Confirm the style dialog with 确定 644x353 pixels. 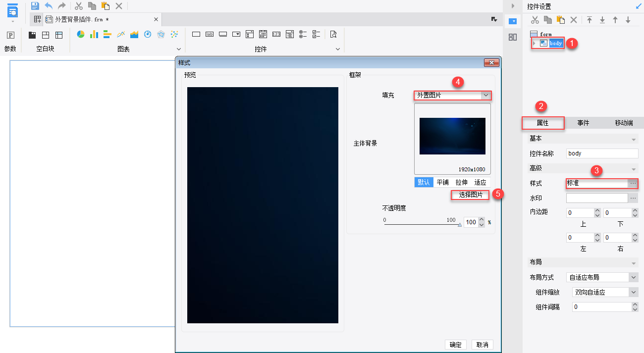click(x=455, y=345)
